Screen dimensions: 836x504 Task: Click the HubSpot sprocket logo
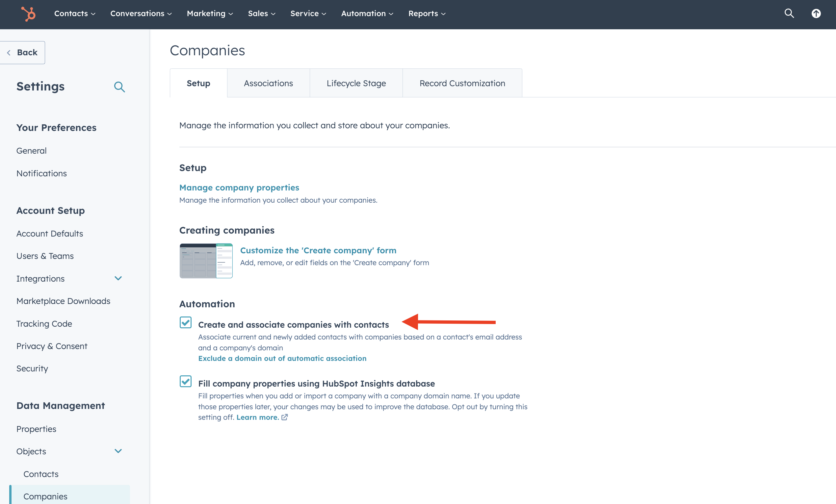point(29,13)
